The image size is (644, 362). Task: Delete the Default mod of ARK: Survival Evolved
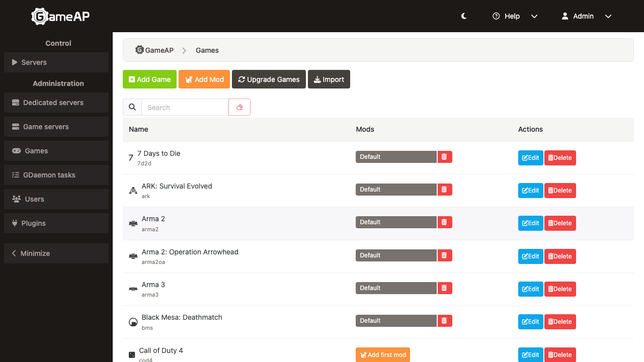[x=445, y=190]
